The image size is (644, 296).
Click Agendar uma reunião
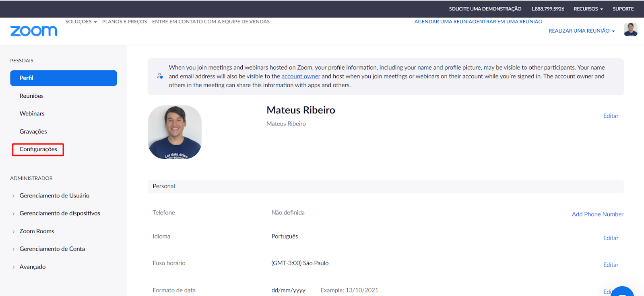click(446, 22)
